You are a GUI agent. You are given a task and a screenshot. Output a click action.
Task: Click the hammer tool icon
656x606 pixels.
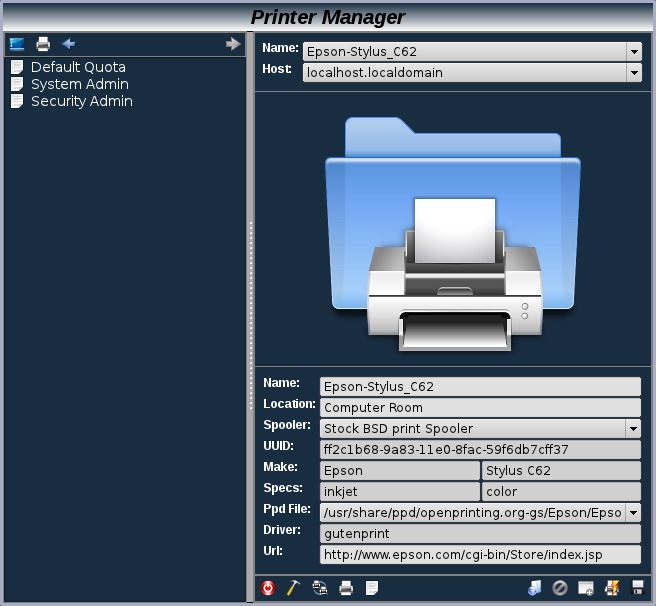pyautogui.click(x=294, y=588)
